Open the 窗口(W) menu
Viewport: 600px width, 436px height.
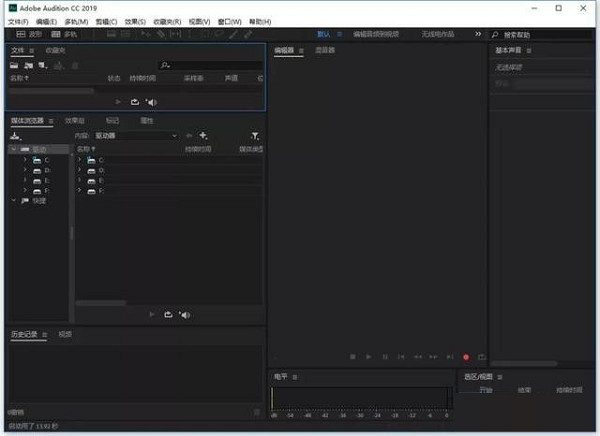pos(230,22)
